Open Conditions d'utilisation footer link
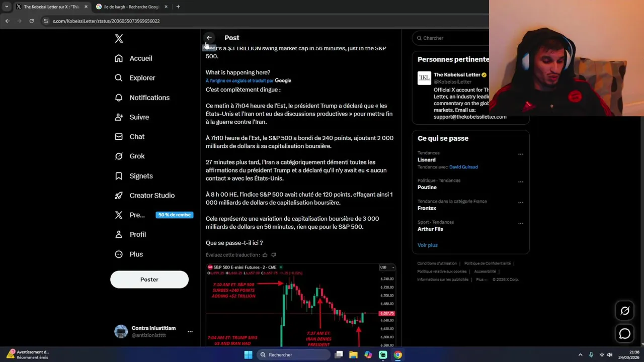Image resolution: width=644 pixels, height=362 pixels. (437, 263)
